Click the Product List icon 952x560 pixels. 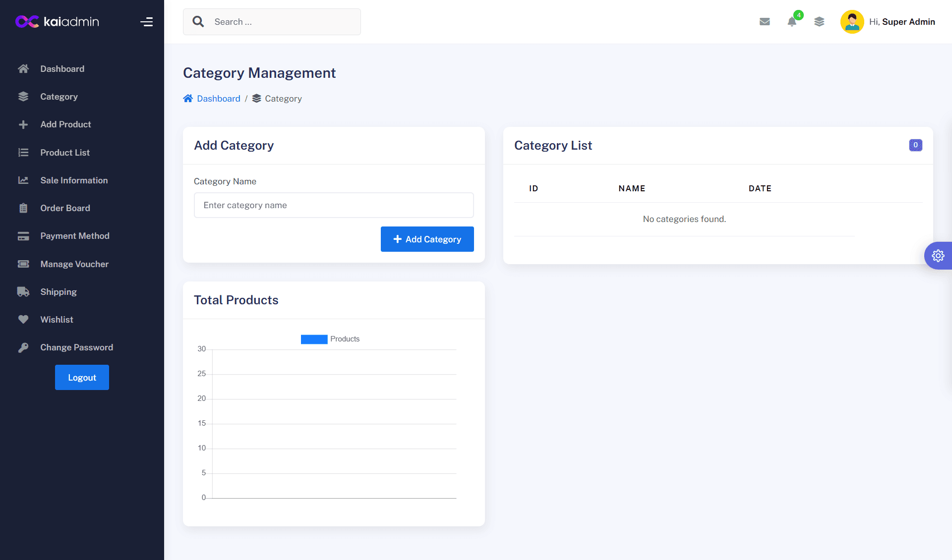point(23,153)
